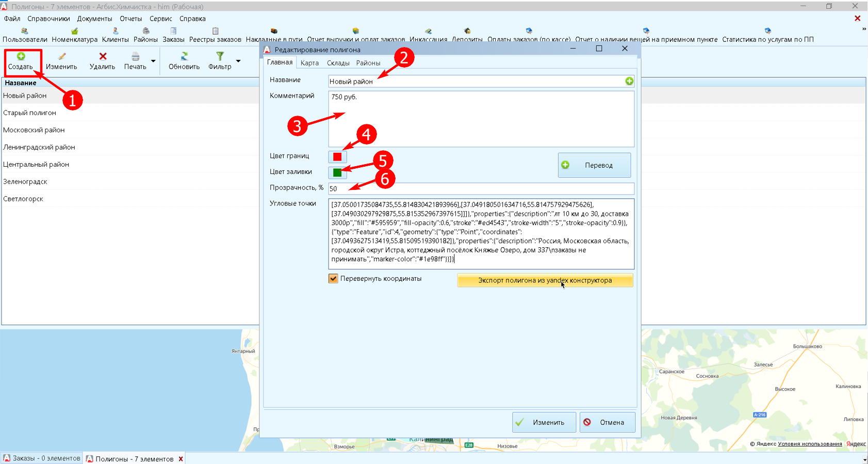The image size is (868, 464).
Task: Switch to the Главная dialog tab
Action: point(280,62)
